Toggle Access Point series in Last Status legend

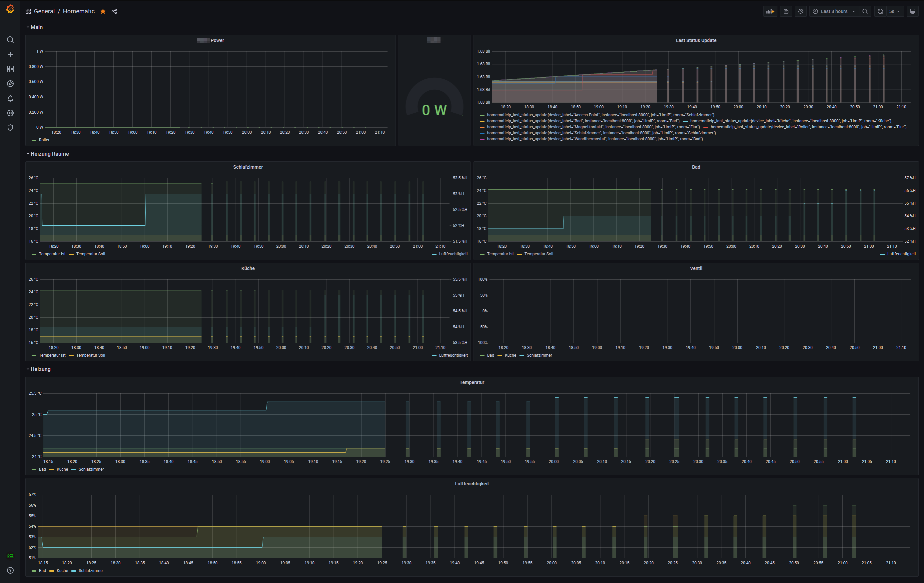(x=600, y=115)
